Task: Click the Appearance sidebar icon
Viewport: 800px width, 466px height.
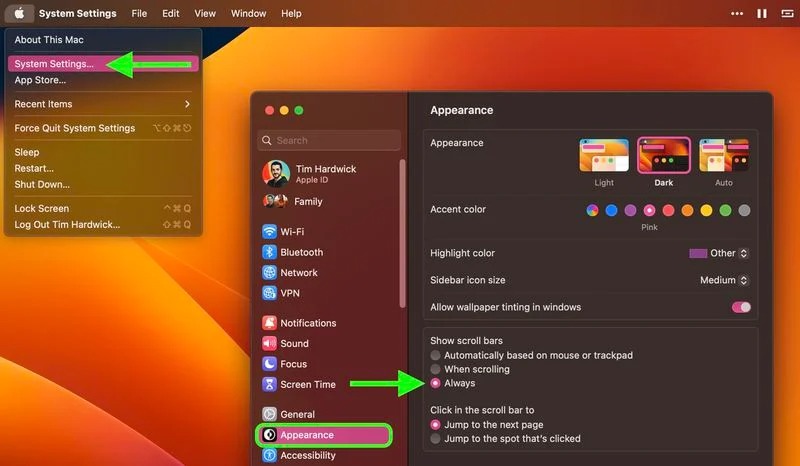Action: [269, 435]
